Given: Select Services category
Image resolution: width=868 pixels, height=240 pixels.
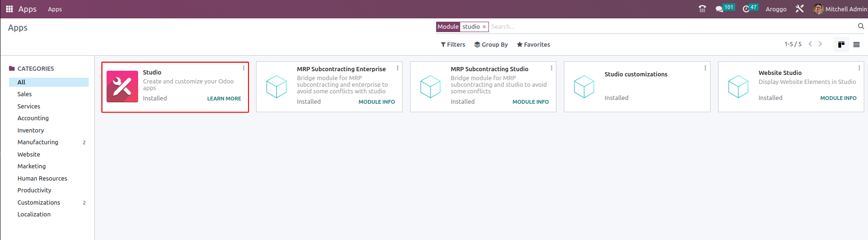Looking at the screenshot, I should point(49,106).
